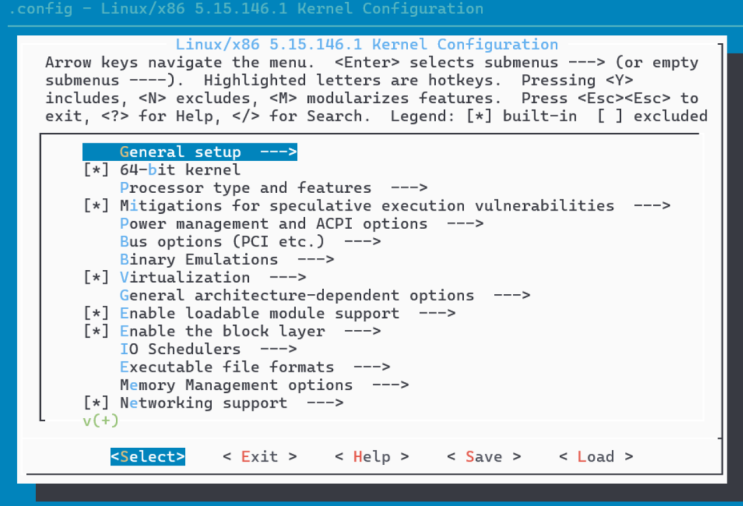Toggle the 64-bit kernel checkbox
Viewport: 743px width, 506px height.
coord(96,170)
